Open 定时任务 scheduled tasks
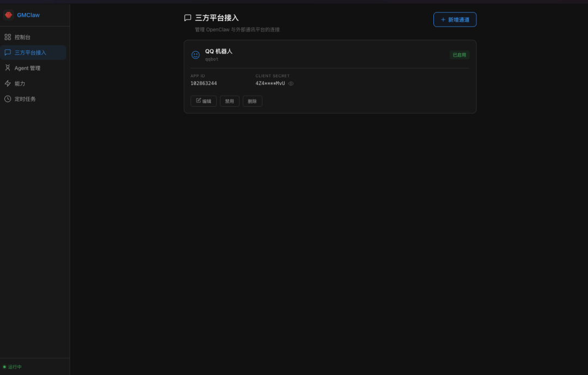This screenshot has height=375, width=588. pyautogui.click(x=33, y=99)
